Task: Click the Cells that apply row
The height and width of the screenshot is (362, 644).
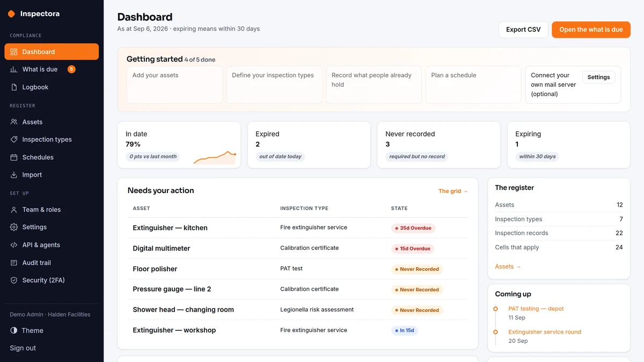Action: [x=559, y=247]
